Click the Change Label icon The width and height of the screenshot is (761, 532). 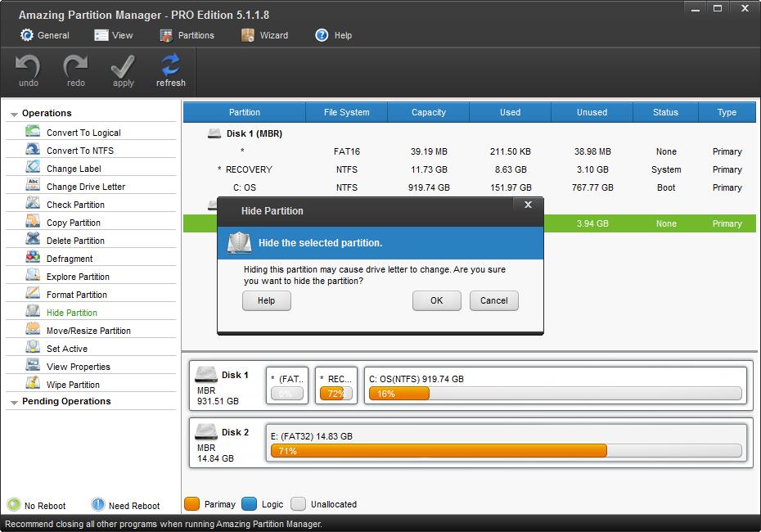click(33, 168)
